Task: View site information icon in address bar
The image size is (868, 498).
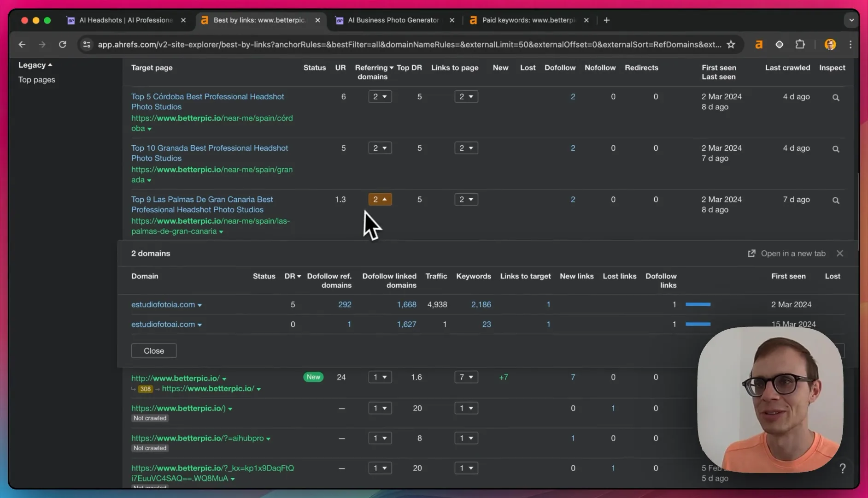Action: pos(87,45)
